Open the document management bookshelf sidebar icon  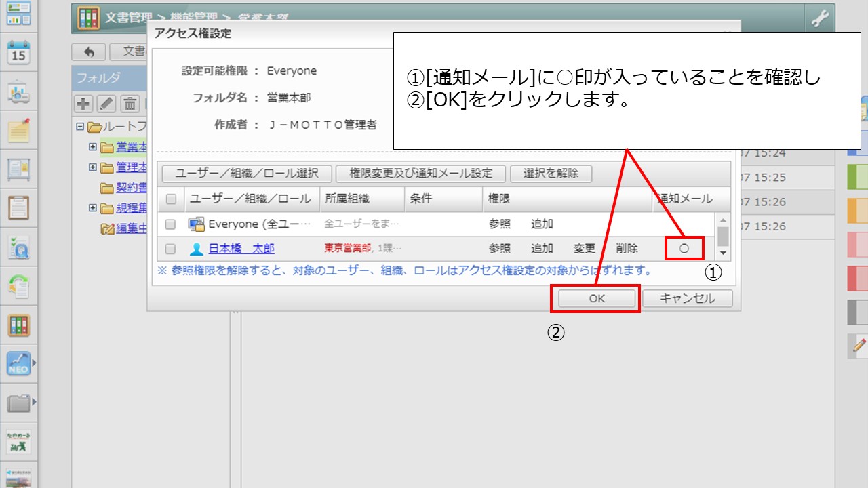click(x=18, y=325)
